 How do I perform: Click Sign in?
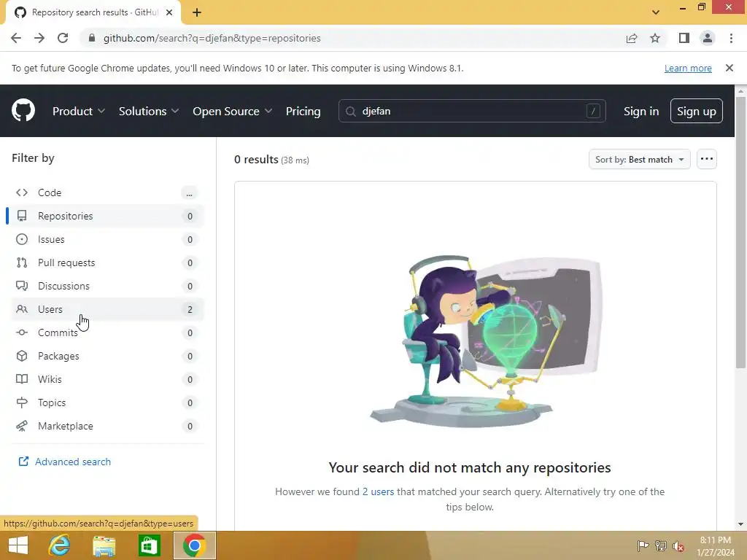641,112
